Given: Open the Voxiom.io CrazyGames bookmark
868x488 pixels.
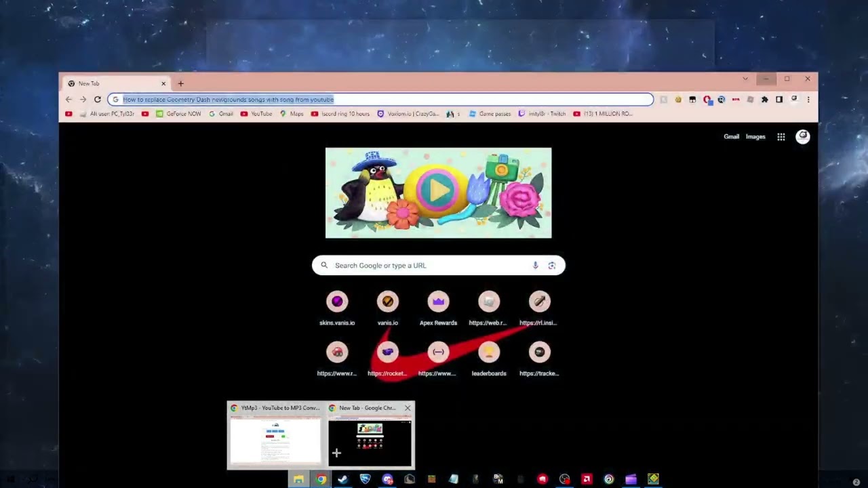Looking at the screenshot, I should tap(408, 114).
